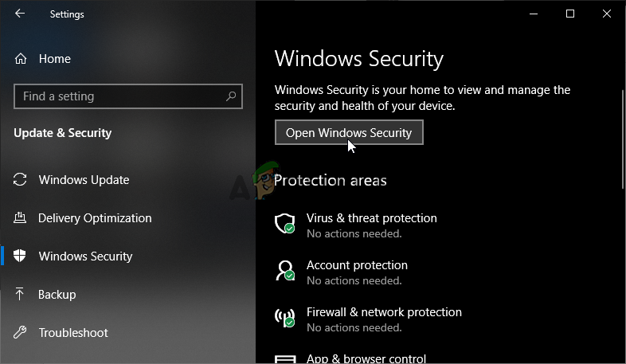Open the Windows Update settings page
626x364 pixels.
coord(84,180)
